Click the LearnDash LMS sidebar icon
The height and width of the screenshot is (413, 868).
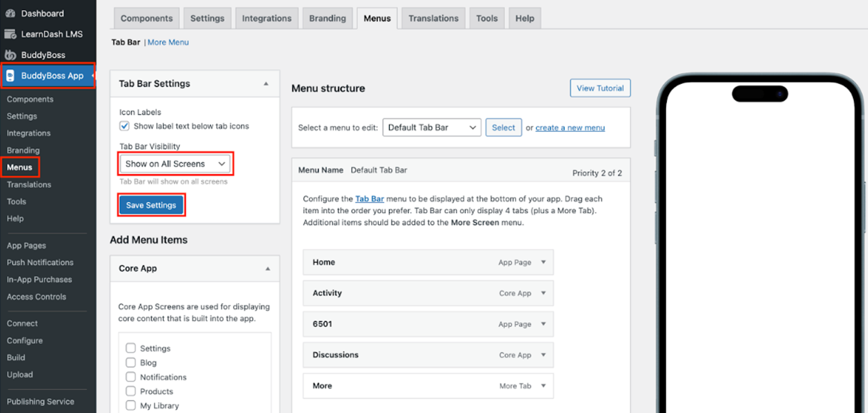coord(10,34)
